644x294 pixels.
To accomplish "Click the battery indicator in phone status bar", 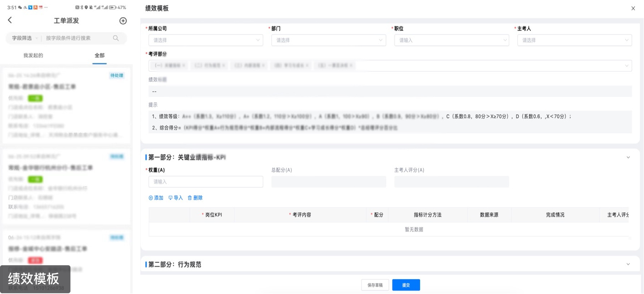I will [112, 7].
